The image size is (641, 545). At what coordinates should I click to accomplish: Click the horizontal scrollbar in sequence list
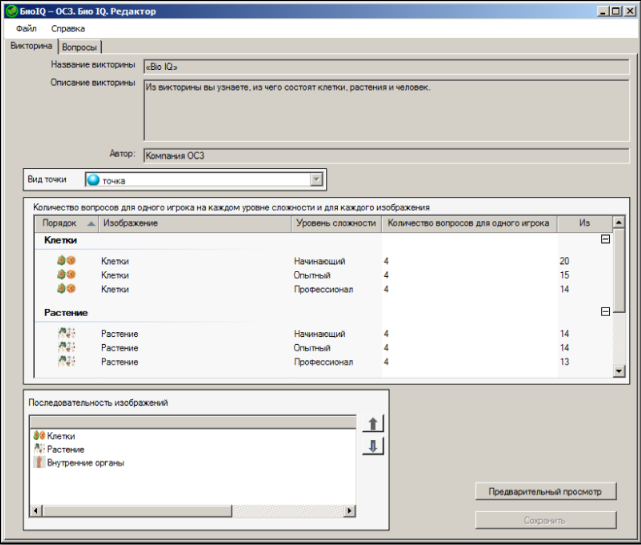190,511
